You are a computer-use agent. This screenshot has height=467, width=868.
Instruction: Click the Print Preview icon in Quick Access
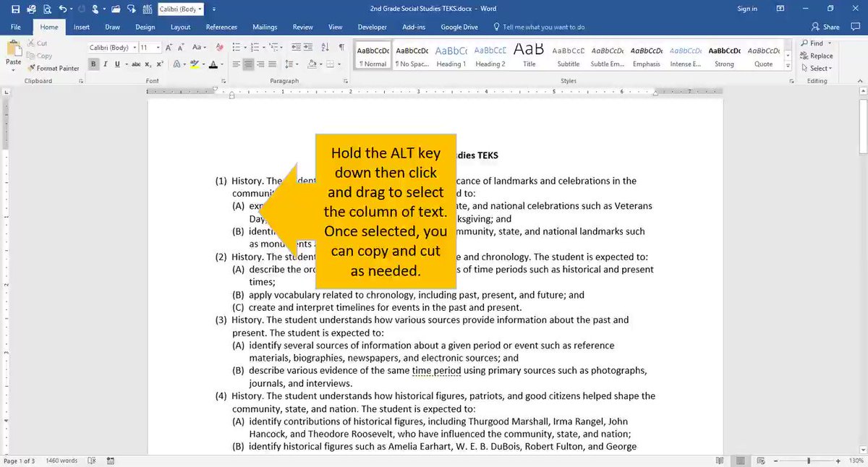[x=47, y=9]
